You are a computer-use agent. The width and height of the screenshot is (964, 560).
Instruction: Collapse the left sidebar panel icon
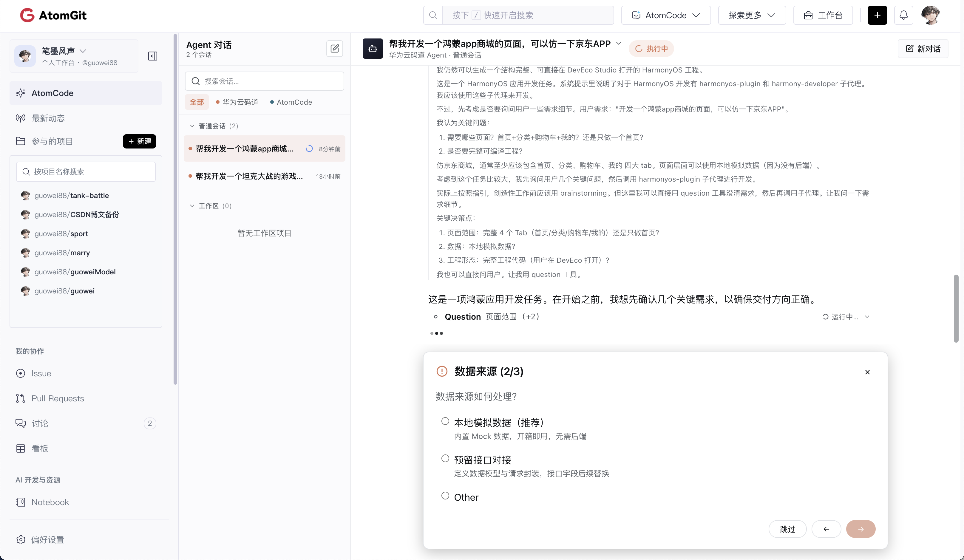(x=153, y=56)
